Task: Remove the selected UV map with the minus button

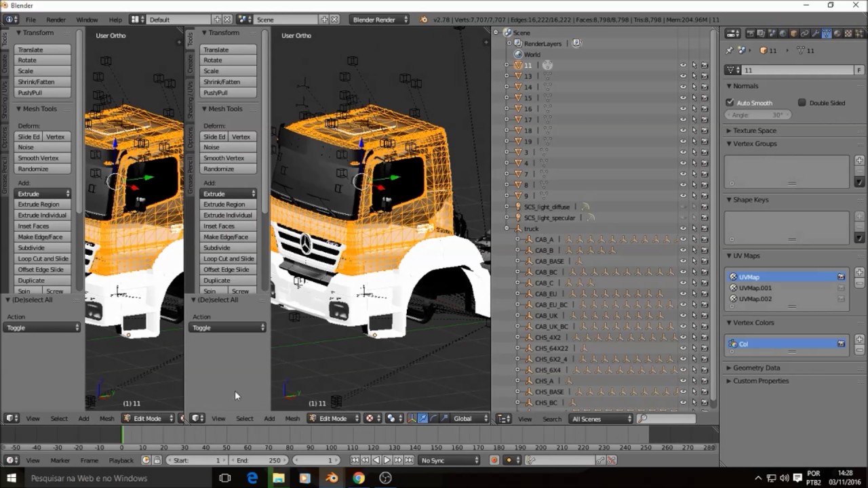Action: 859,283
